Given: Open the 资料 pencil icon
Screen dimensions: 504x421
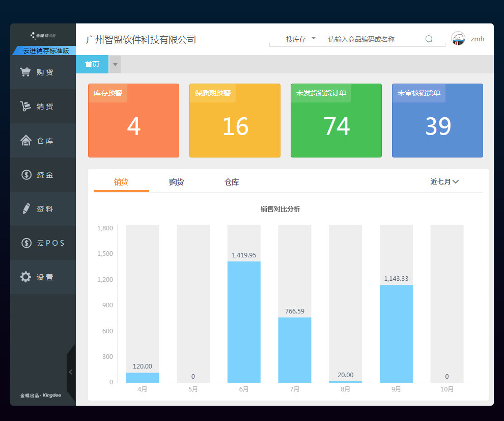Looking at the screenshot, I should click(x=26, y=208).
